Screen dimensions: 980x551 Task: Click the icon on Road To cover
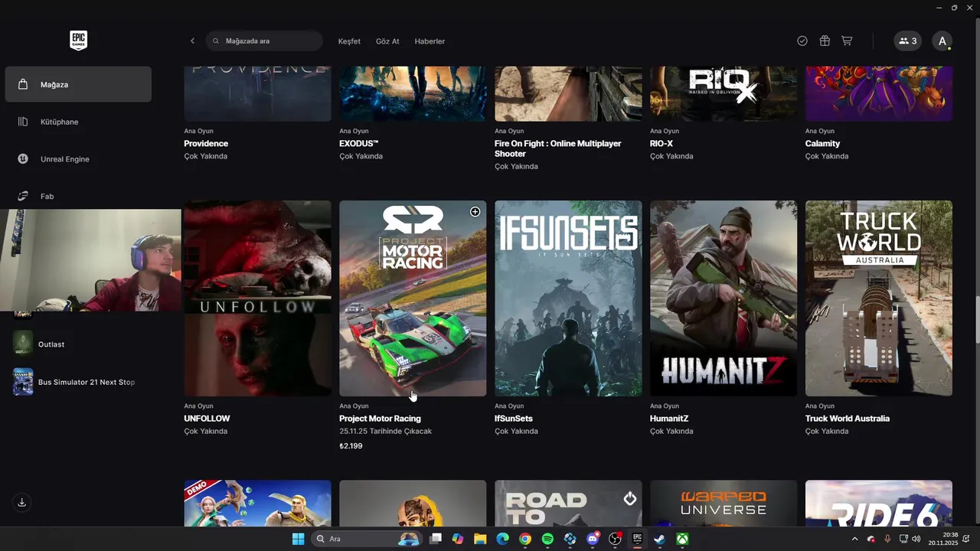pyautogui.click(x=630, y=499)
